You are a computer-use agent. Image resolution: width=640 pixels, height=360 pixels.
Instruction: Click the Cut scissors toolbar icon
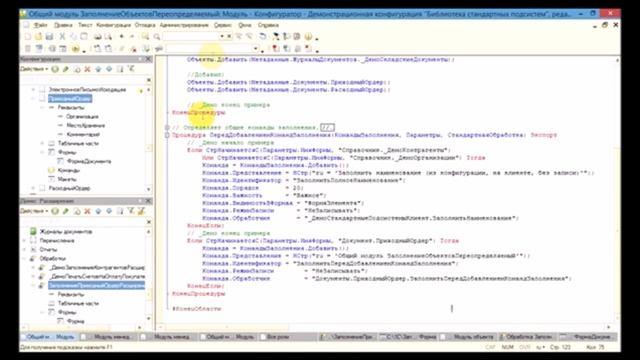coord(62,37)
